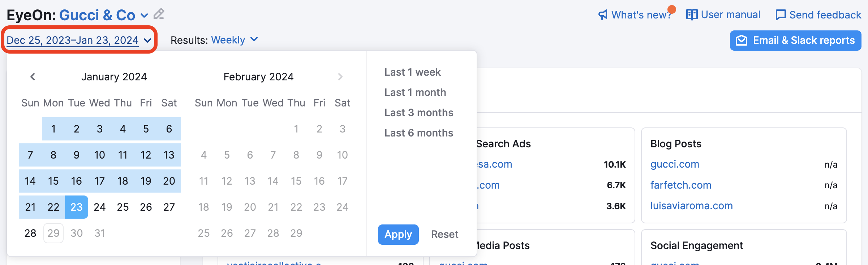Choose the Last 3 months preset

[418, 113]
